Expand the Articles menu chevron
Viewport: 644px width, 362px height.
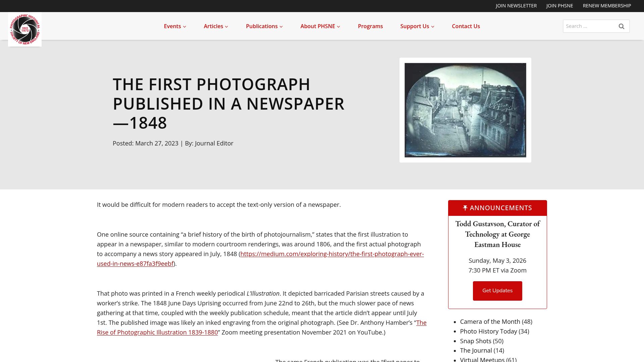[x=226, y=26]
